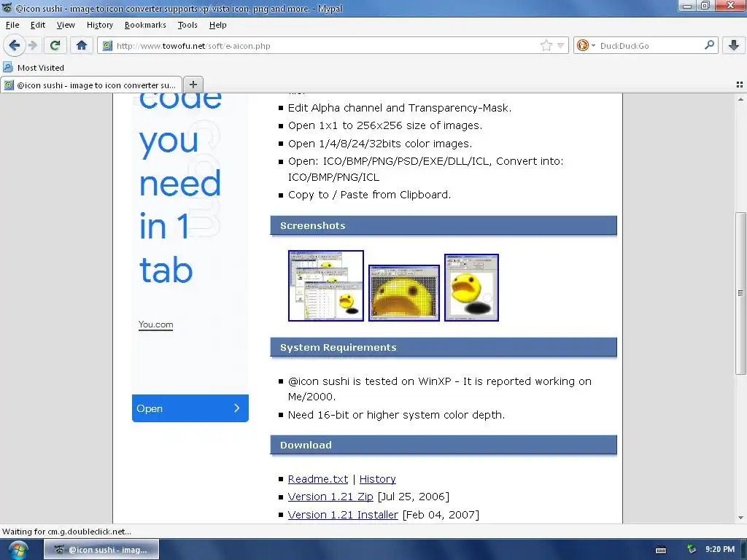The image size is (747, 560).
Task: Click the 'Copy to / Paste from Clipboard' text
Action: [369, 195]
